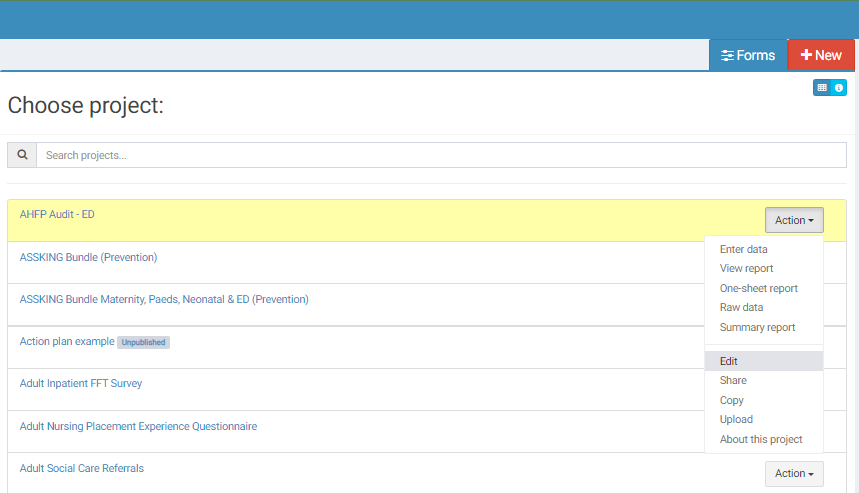The image size is (859, 493).
Task: Type in the Search projects field
Action: (440, 155)
